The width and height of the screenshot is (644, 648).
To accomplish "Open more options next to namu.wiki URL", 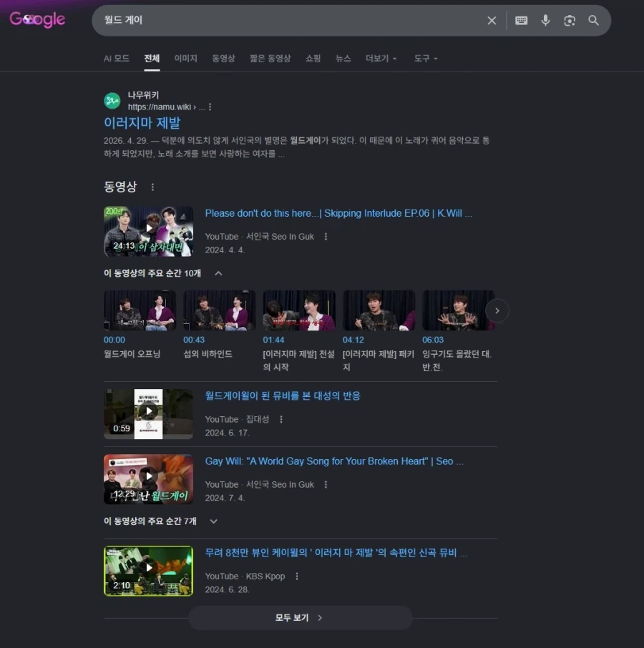I will pyautogui.click(x=210, y=107).
